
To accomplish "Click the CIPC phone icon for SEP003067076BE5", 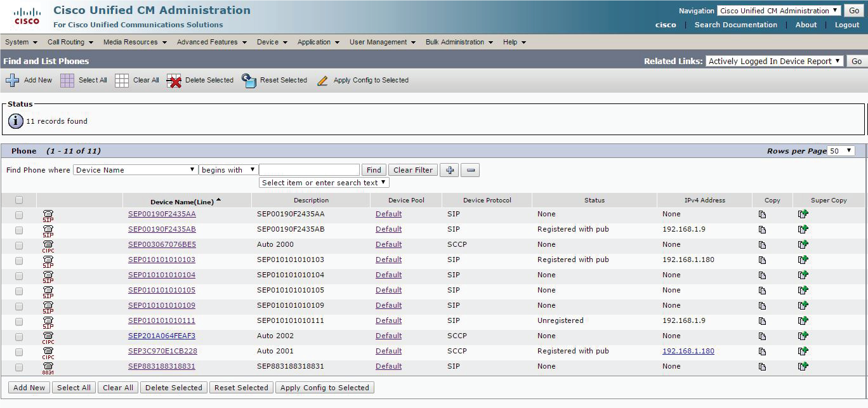I will (48, 246).
